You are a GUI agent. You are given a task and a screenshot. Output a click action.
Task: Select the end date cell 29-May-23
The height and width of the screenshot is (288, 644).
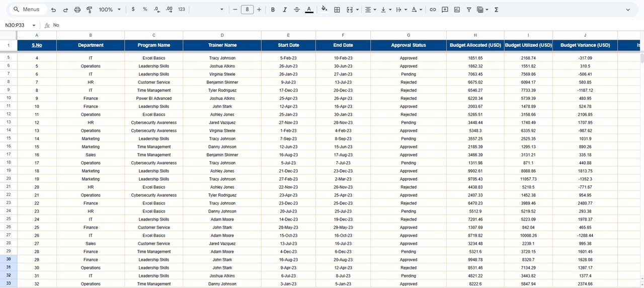click(x=343, y=227)
